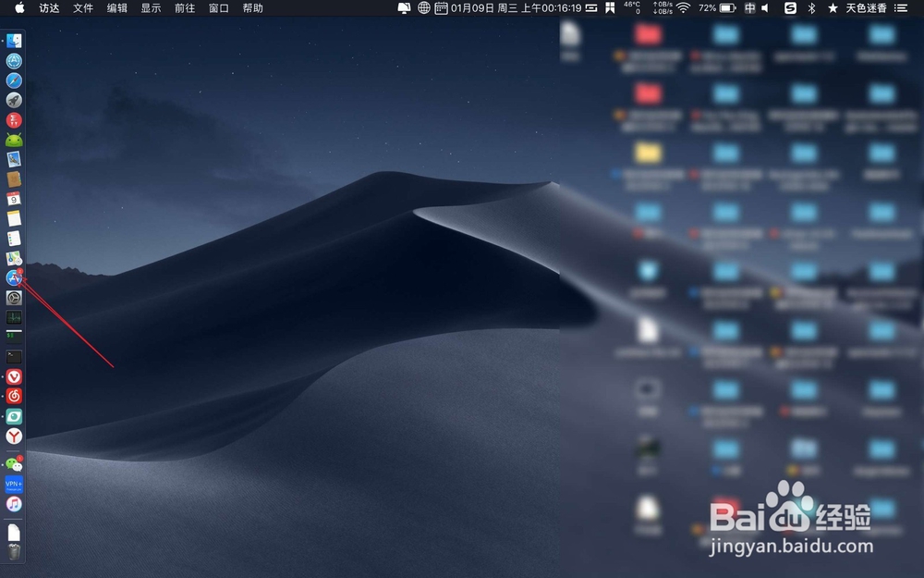Open System Preferences gear icon

click(14, 298)
